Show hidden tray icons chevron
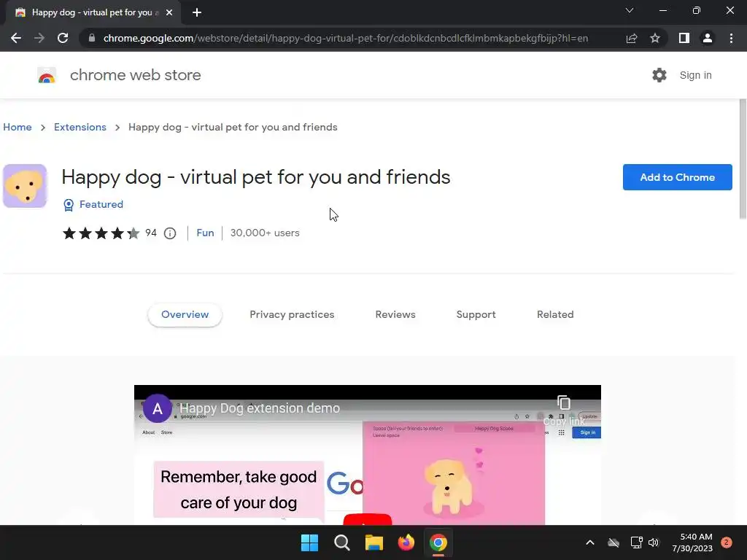The width and height of the screenshot is (747, 560). [x=589, y=542]
